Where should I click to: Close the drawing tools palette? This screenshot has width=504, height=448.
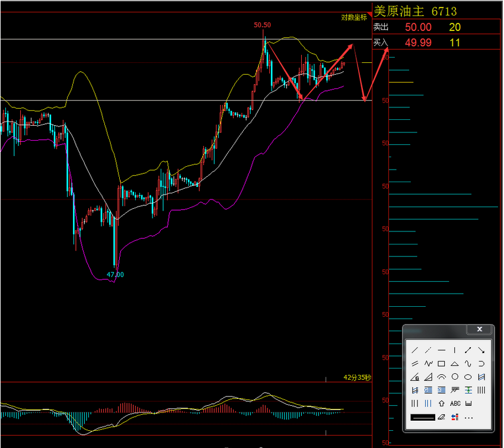pyautogui.click(x=479, y=329)
